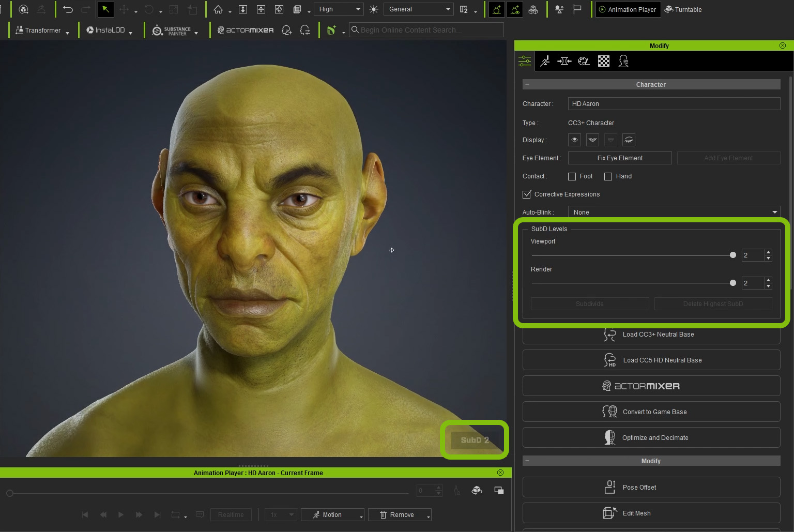Uncheck Corrective Expressions checkbox
Image resolution: width=794 pixels, height=532 pixels.
click(527, 194)
